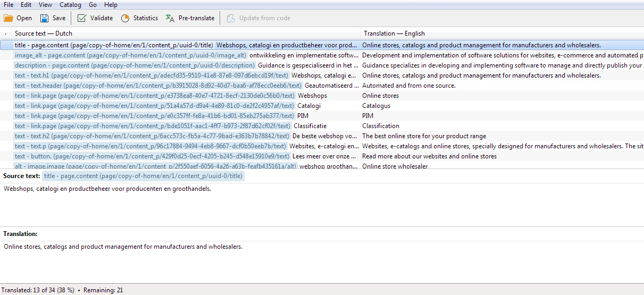Image resolution: width=644 pixels, height=295 pixels.
Task: Click the Dutch source text in the editor
Action: [x=107, y=189]
